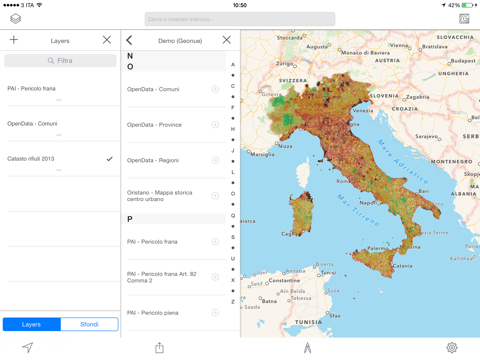Select Catasto rifiuti 2013 layer row
The width and height of the screenshot is (480, 360).
[x=60, y=159]
